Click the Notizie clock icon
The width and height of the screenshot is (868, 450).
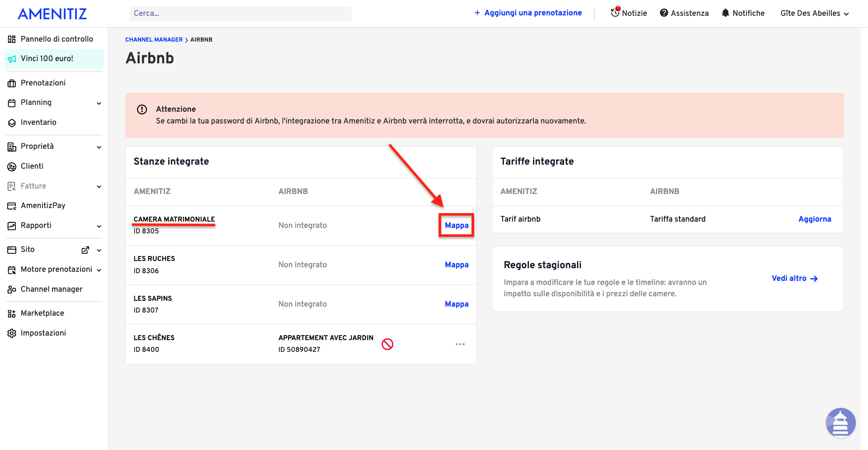click(x=615, y=13)
